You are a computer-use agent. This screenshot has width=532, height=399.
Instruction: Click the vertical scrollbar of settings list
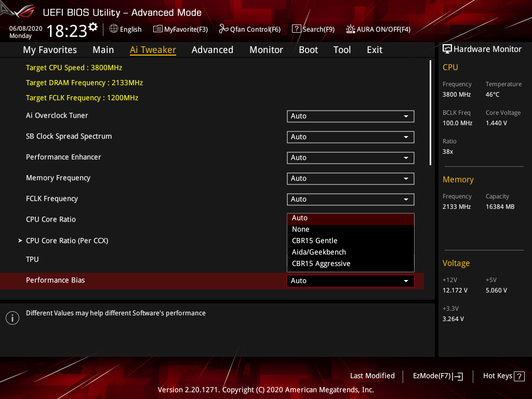pos(430,113)
